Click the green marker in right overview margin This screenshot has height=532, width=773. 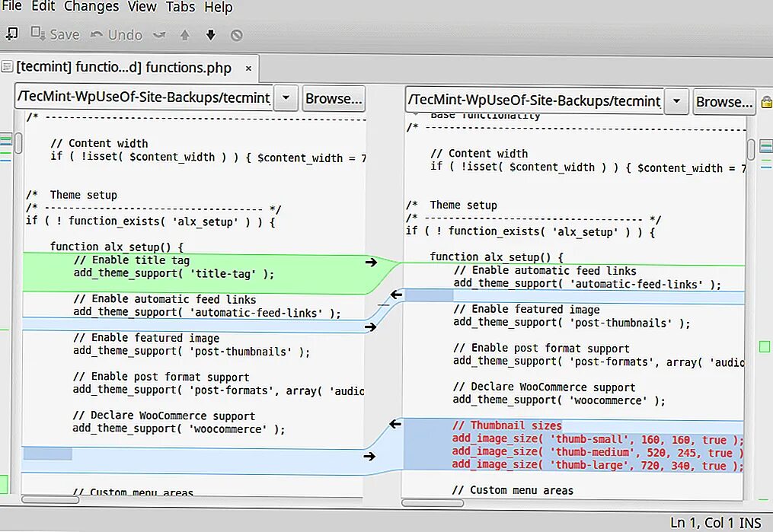pos(765,347)
